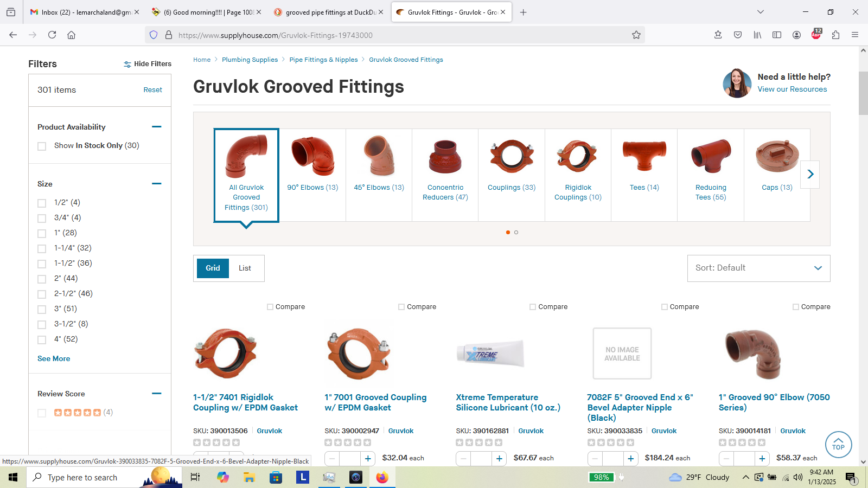Click the volume icon in system tray
Viewport: 868px width, 488px height.
[x=797, y=477]
